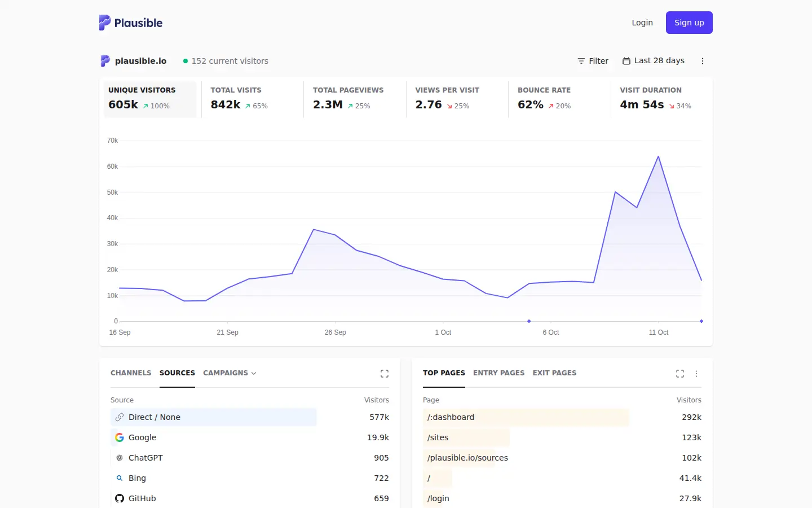The image size is (812, 508).
Task: Click the calendar icon next to Last 28 days
Action: (x=626, y=61)
